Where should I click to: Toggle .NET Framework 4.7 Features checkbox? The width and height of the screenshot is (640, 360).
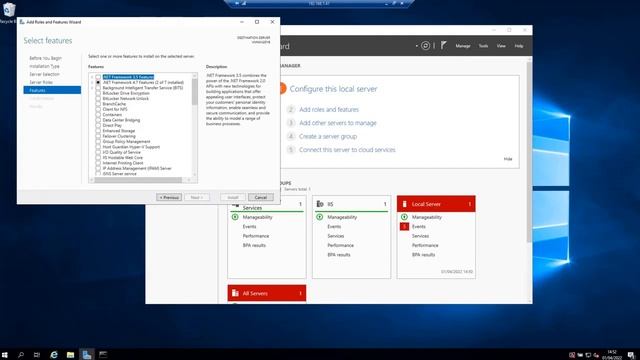coord(98,82)
